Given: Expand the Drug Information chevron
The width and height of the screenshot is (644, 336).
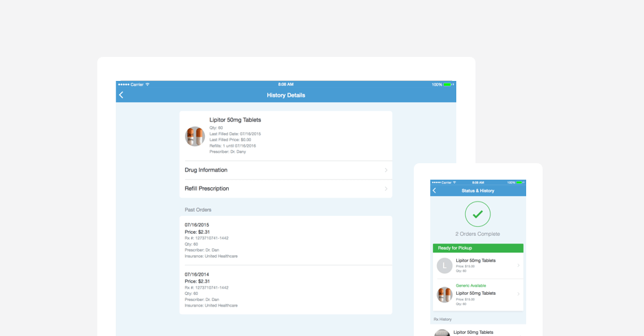Looking at the screenshot, I should (x=386, y=170).
